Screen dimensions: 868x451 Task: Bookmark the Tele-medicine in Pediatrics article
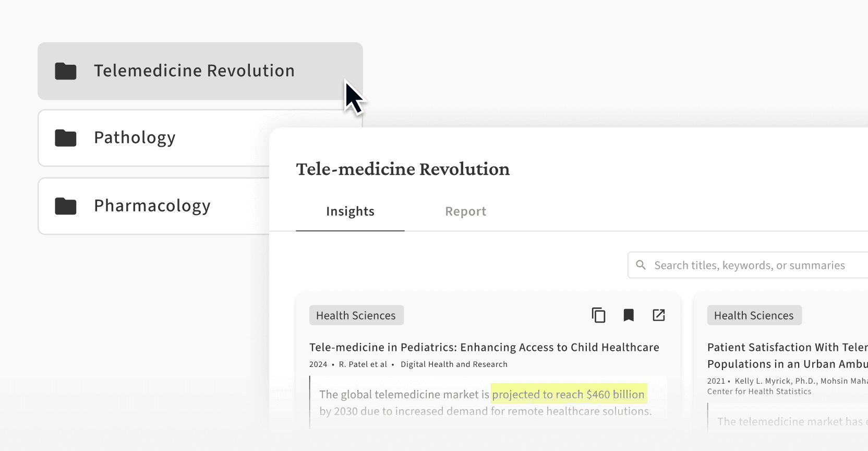[x=629, y=315]
